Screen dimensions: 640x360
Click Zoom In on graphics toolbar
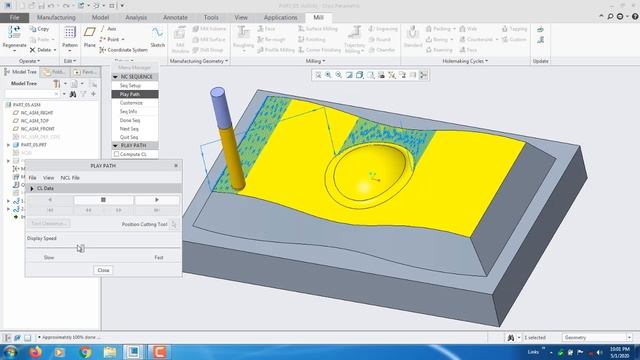pos(328,75)
